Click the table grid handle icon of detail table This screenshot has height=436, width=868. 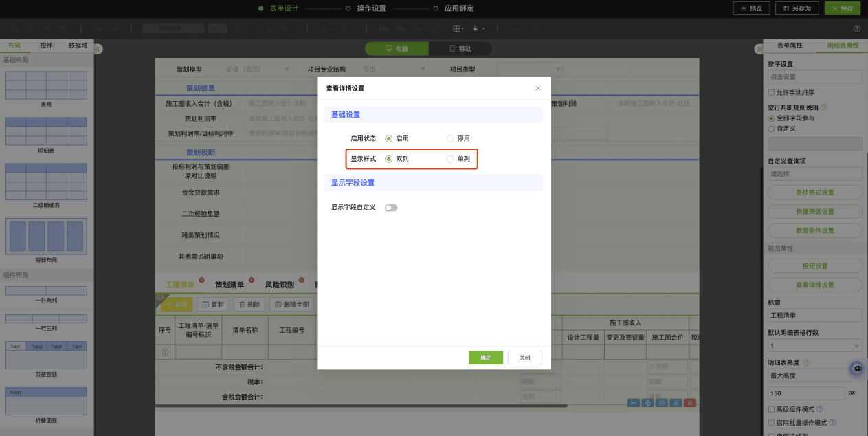(160, 297)
